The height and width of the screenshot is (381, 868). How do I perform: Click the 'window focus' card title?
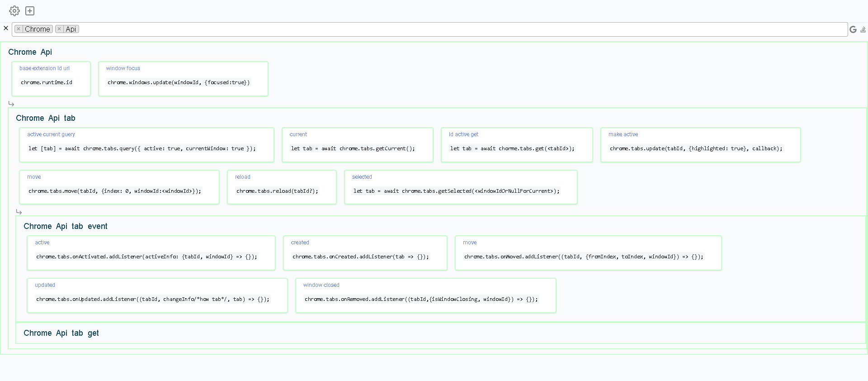pos(123,68)
